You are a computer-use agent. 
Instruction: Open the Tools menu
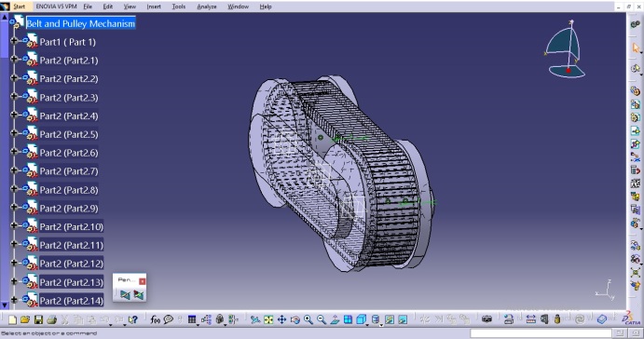click(179, 7)
